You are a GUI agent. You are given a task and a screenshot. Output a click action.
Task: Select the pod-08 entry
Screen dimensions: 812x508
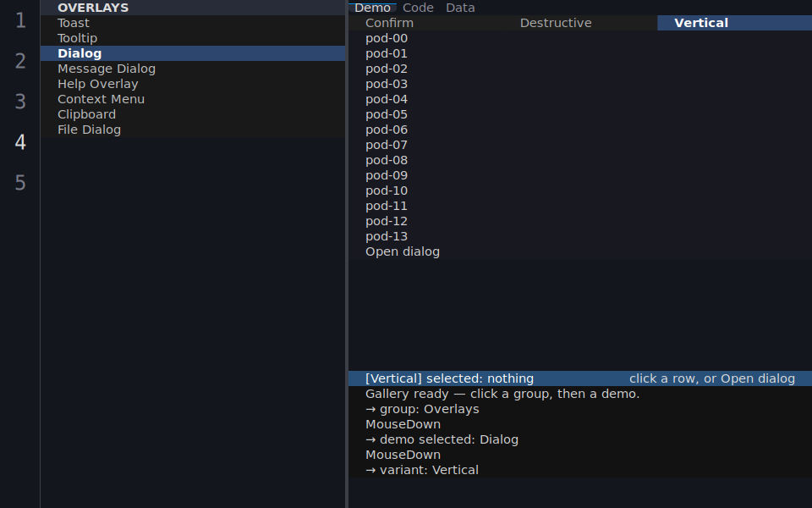[580, 160]
